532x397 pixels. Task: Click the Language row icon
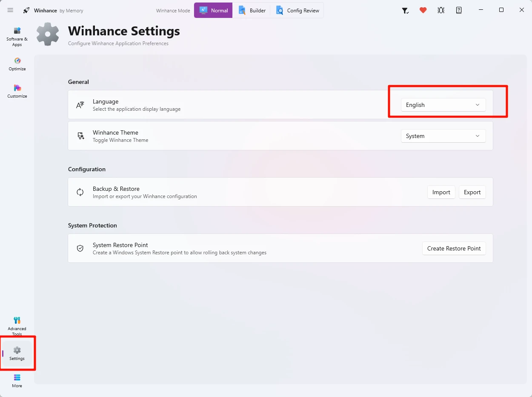pos(80,105)
